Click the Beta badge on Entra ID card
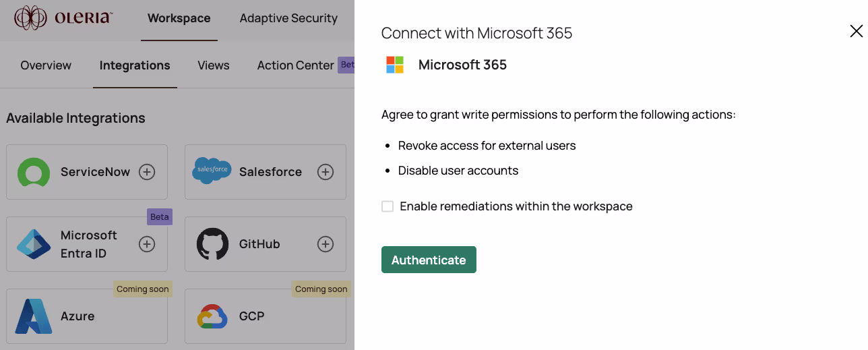The image size is (868, 350). pyautogui.click(x=160, y=216)
